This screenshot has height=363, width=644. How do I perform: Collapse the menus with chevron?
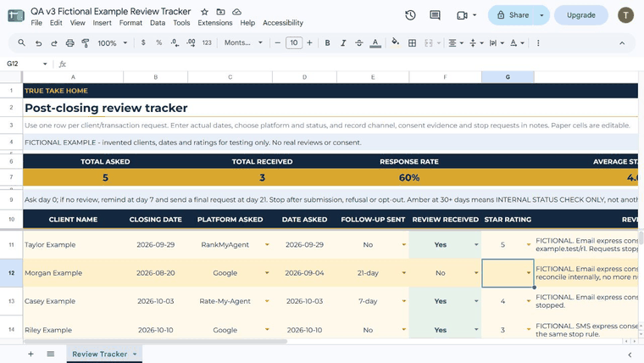coord(622,42)
